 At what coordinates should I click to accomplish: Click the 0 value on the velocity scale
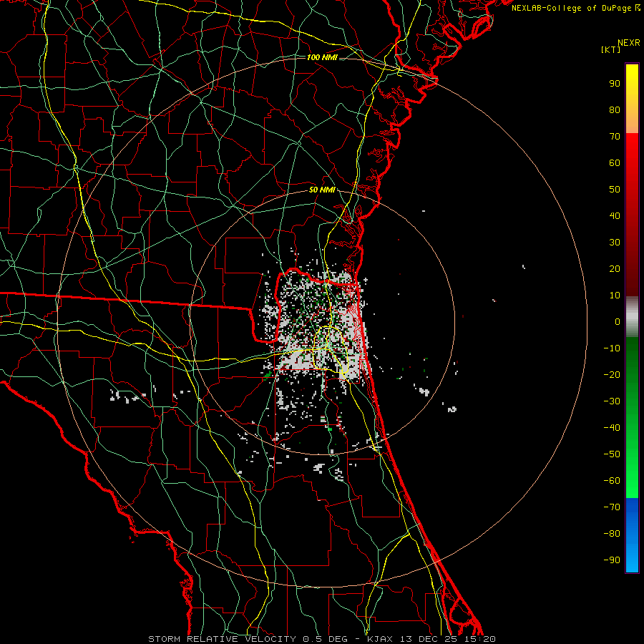click(x=618, y=321)
